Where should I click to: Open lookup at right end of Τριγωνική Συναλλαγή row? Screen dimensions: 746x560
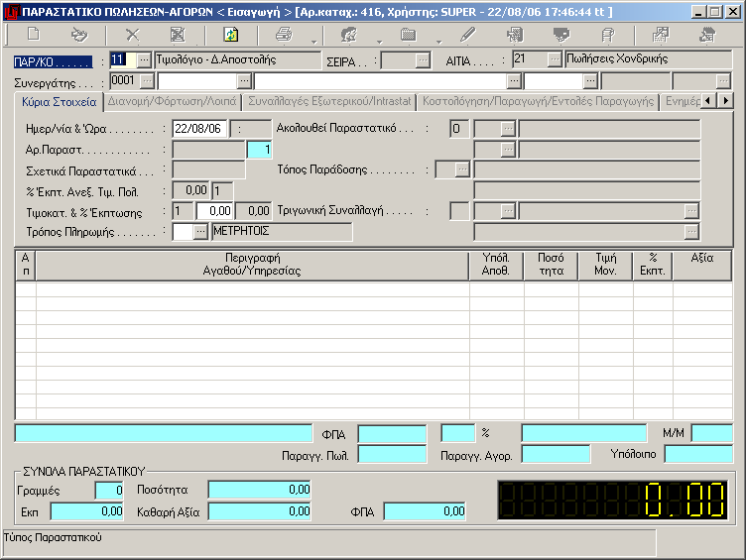691,210
